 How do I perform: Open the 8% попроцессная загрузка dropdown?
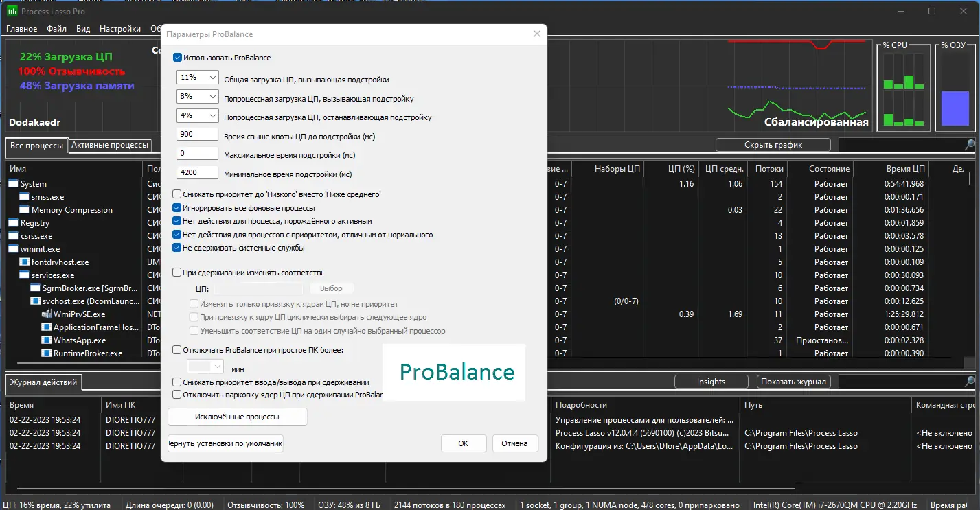[x=197, y=97]
